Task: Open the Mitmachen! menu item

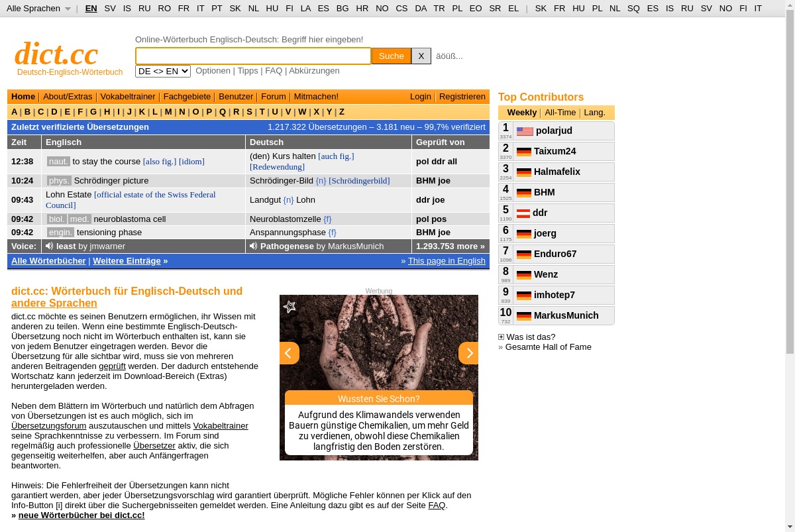Action: pyautogui.click(x=316, y=97)
